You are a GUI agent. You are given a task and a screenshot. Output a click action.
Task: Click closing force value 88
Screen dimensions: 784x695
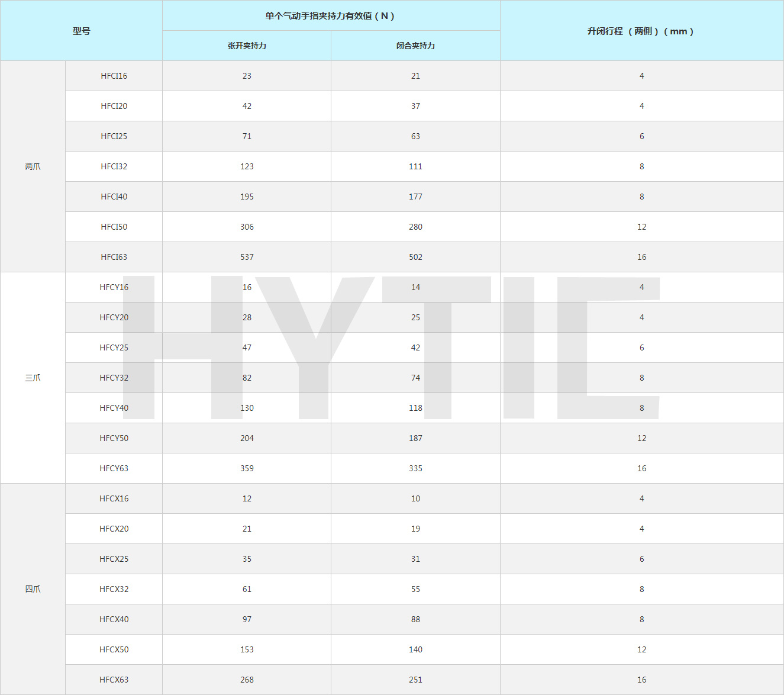click(415, 619)
